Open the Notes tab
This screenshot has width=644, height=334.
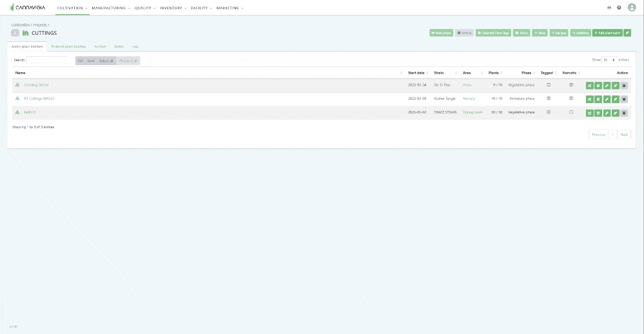pos(119,46)
